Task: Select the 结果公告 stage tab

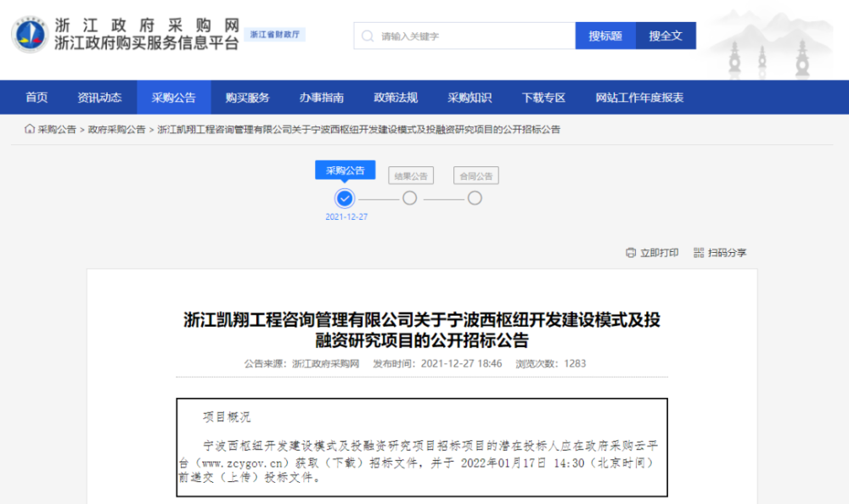Action: tap(411, 176)
